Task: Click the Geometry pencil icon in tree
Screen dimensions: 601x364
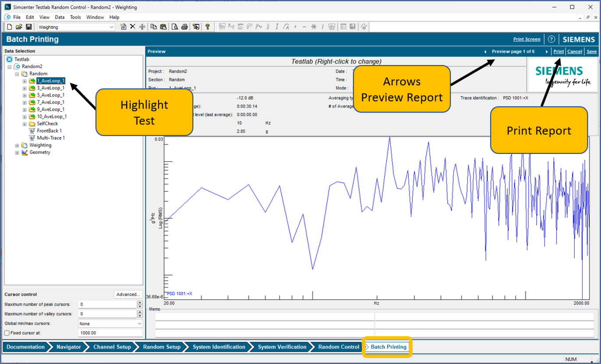Action: pyautogui.click(x=25, y=152)
